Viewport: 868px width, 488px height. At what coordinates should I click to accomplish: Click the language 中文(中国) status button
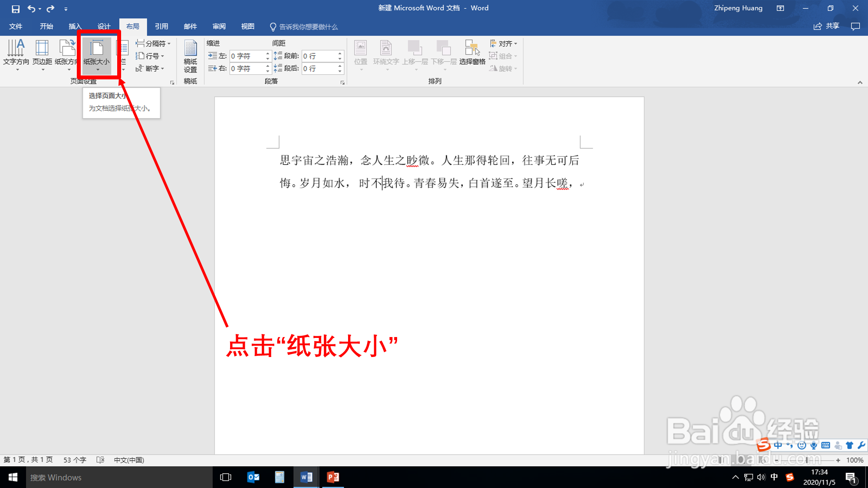129,460
